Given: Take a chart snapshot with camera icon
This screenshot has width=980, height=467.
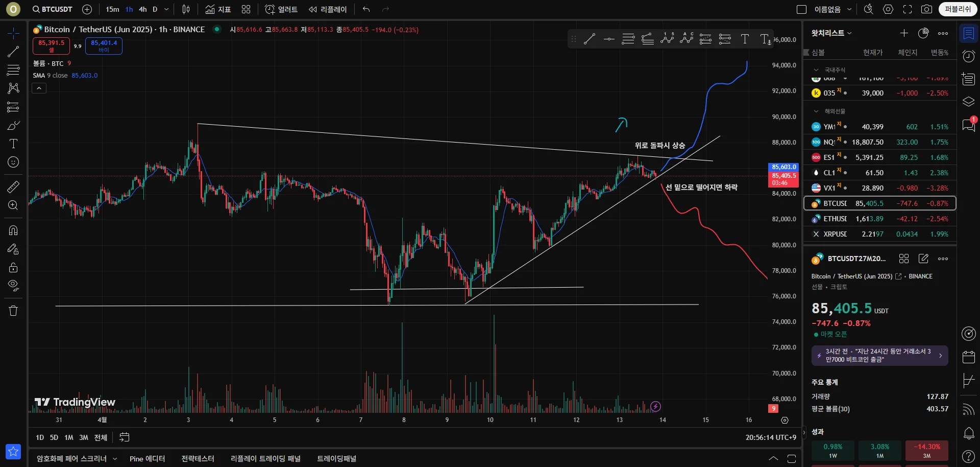Looking at the screenshot, I should tap(926, 9).
